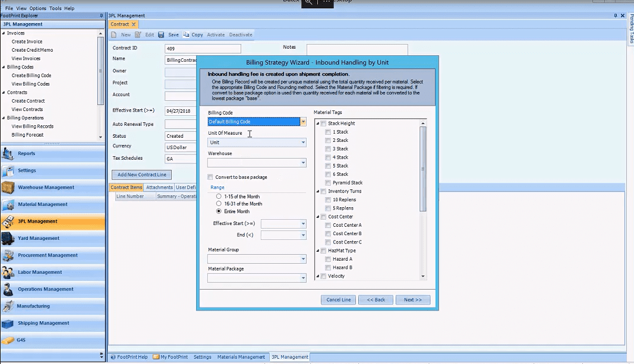This screenshot has height=364, width=634.
Task: Select 1-15 of the Month range
Action: click(219, 197)
